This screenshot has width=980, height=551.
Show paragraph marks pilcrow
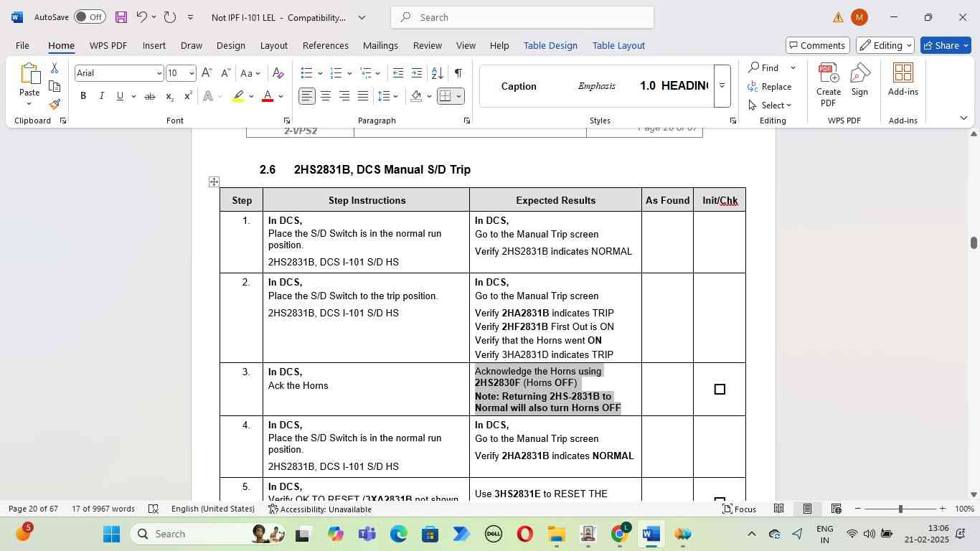(458, 73)
